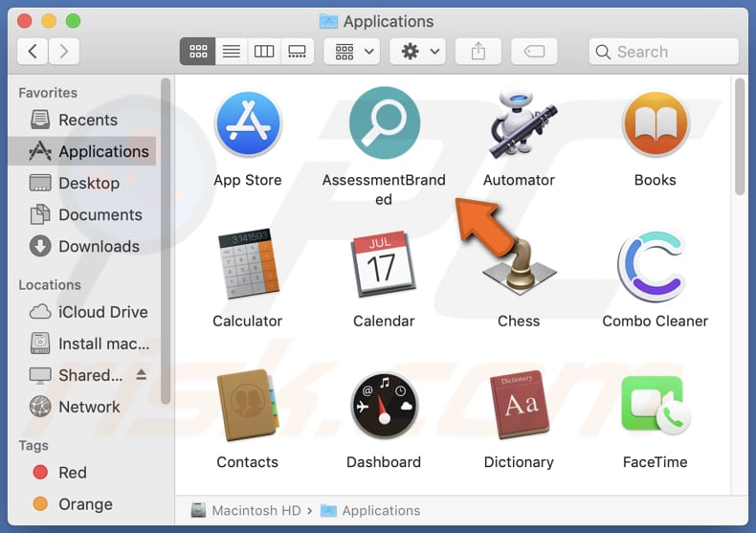Click the "Automator" name label
This screenshot has width=756, height=533.
click(x=519, y=180)
